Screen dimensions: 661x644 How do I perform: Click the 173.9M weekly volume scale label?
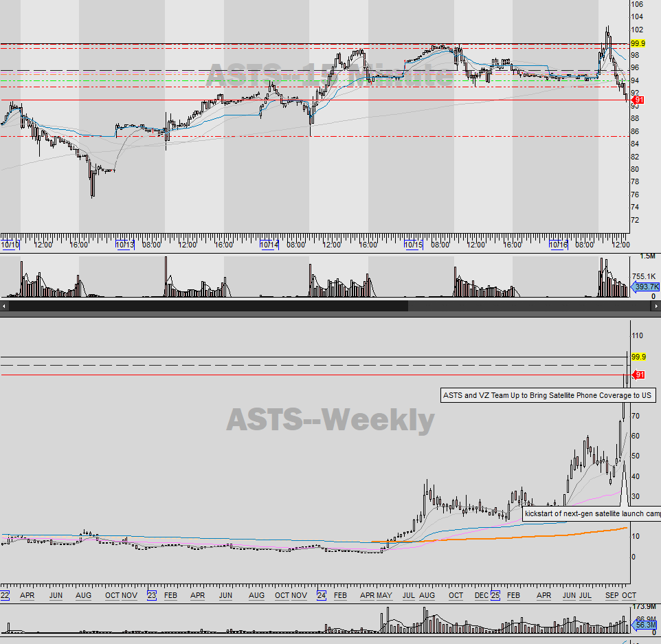[645, 606]
